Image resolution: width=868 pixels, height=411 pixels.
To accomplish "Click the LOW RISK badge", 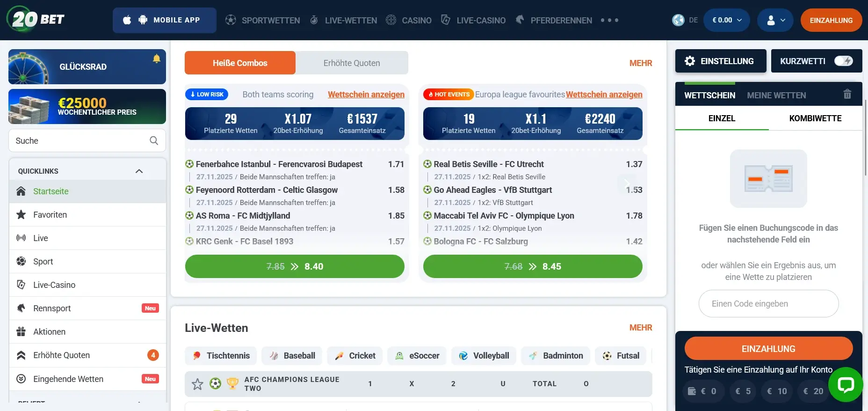I will pos(207,94).
